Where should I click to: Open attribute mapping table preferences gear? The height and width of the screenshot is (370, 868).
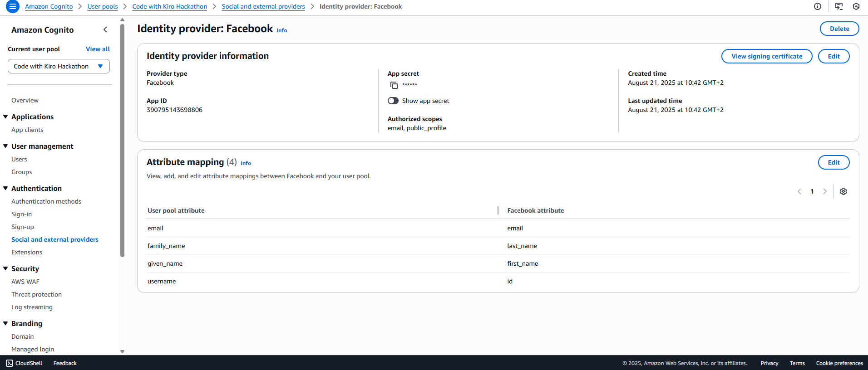coord(843,191)
